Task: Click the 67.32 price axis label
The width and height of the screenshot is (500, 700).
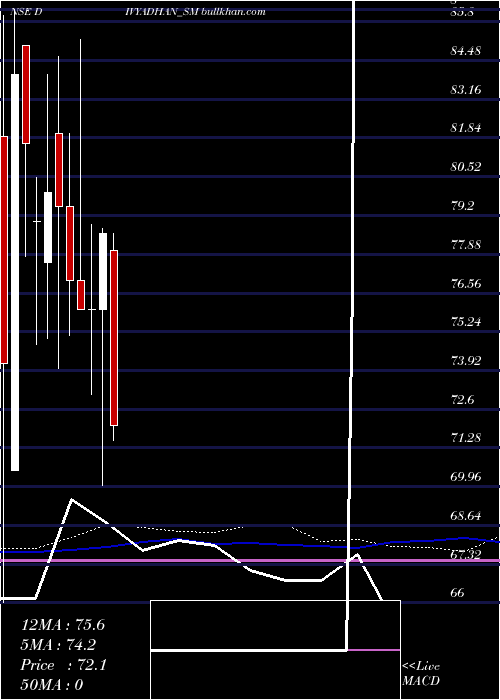Action: 465,554
